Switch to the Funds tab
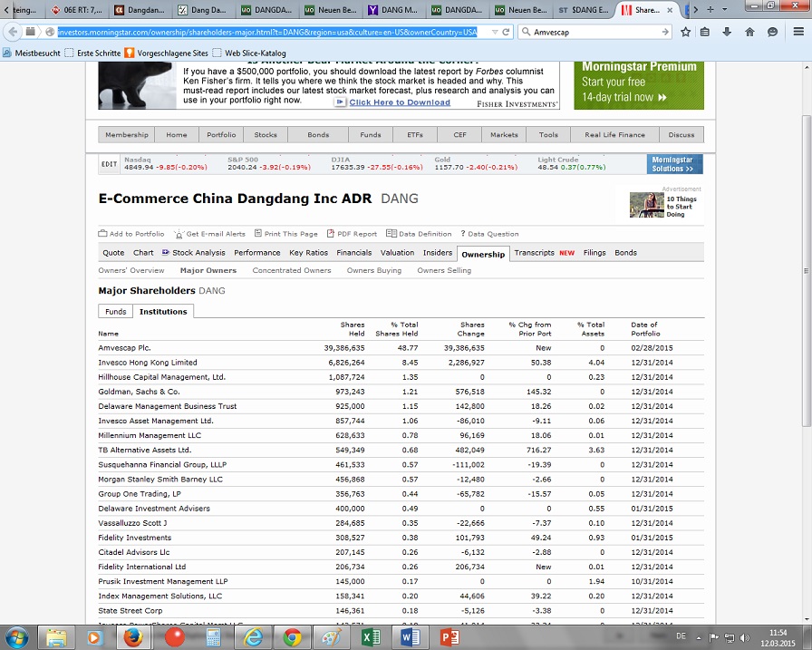The image size is (812, 650). [x=116, y=312]
